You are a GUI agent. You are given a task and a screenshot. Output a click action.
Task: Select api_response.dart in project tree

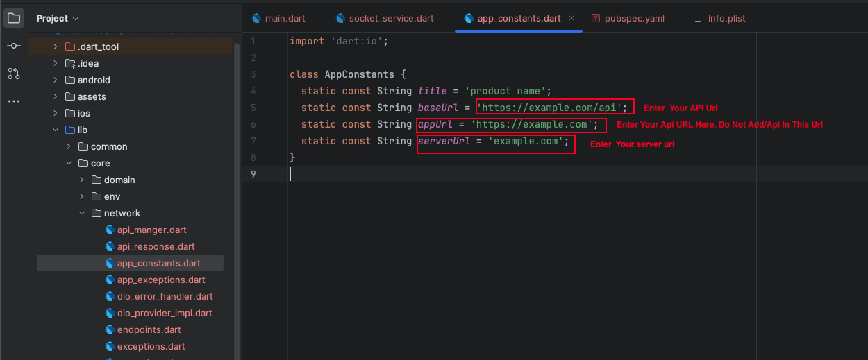tap(156, 246)
